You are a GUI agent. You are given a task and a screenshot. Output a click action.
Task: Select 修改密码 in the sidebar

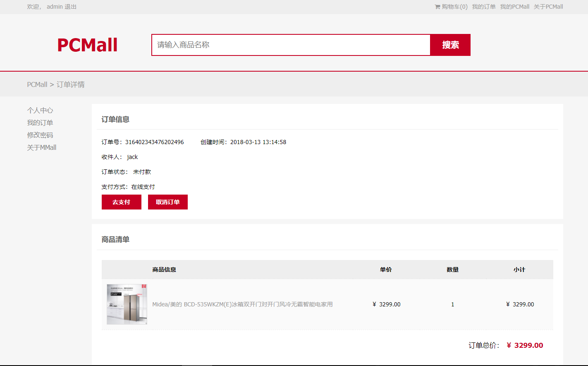click(40, 135)
